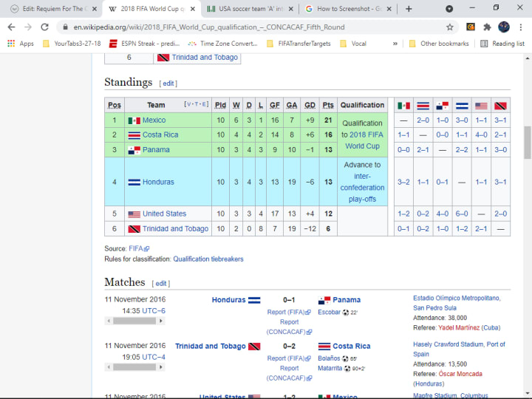This screenshot has height=399, width=532.
Task: Edit the Standings section
Action: tap(168, 83)
